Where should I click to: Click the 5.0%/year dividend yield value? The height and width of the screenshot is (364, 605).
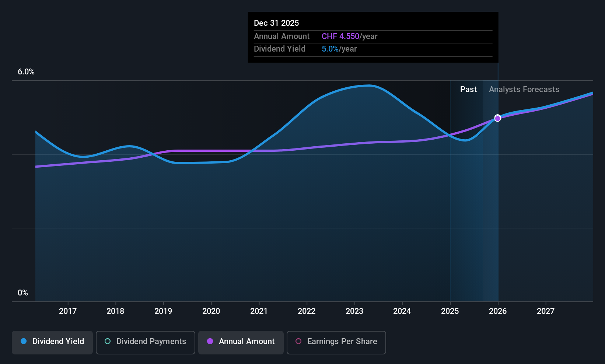pyautogui.click(x=339, y=49)
